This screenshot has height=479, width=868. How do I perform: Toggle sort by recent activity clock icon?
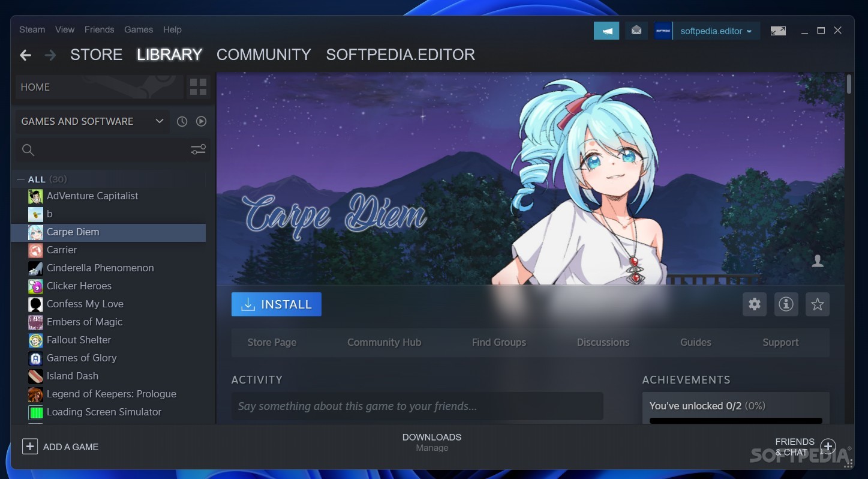[182, 121]
